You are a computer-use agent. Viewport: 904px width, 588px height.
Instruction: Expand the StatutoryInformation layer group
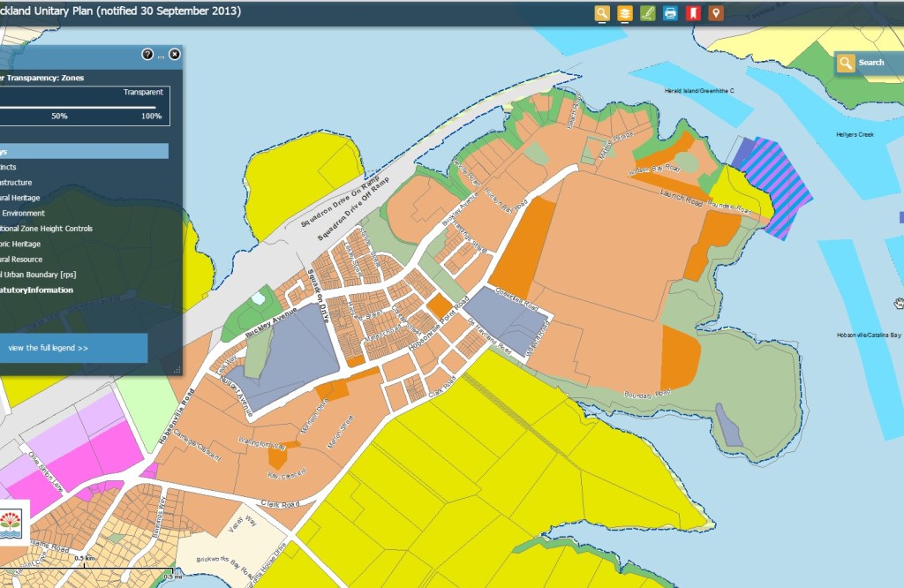(x=35, y=290)
